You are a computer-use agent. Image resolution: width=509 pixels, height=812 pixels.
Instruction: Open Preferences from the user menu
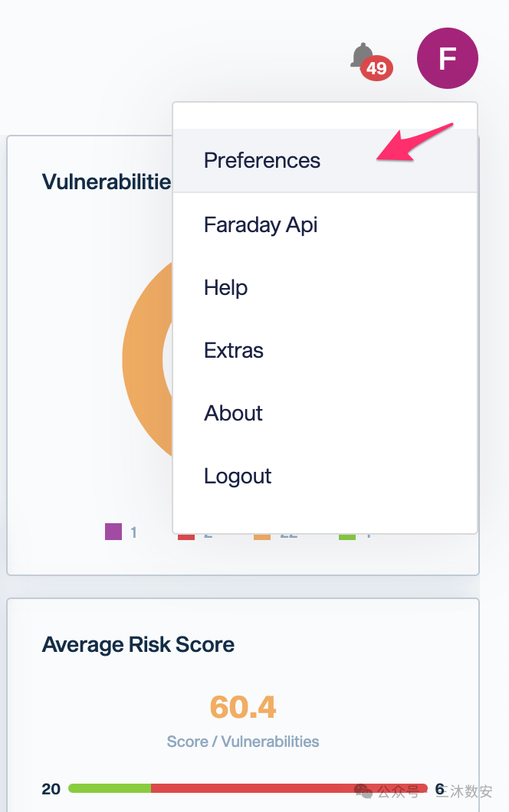[262, 160]
